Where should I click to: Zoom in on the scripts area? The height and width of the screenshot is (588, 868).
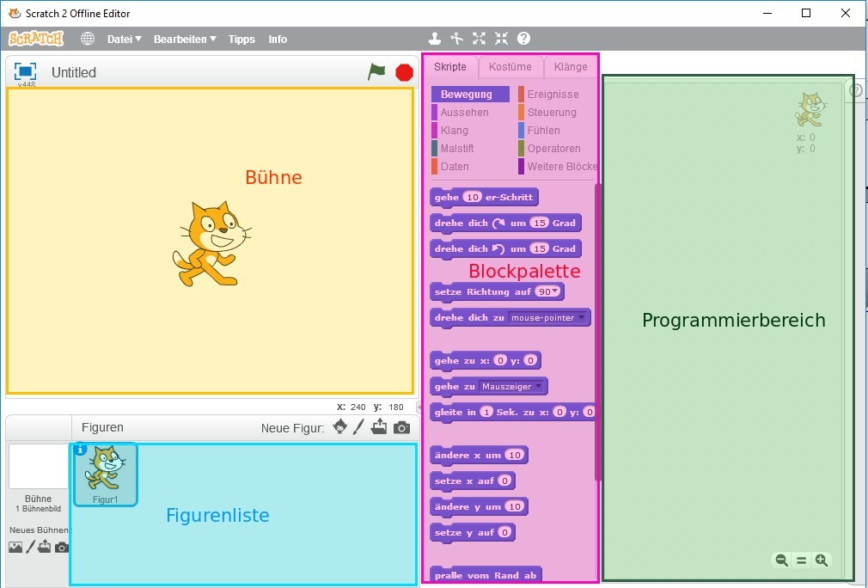pyautogui.click(x=822, y=560)
